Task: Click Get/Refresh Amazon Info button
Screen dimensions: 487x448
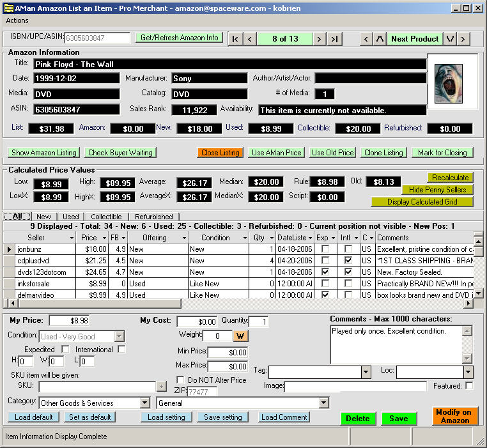Action: [x=180, y=38]
